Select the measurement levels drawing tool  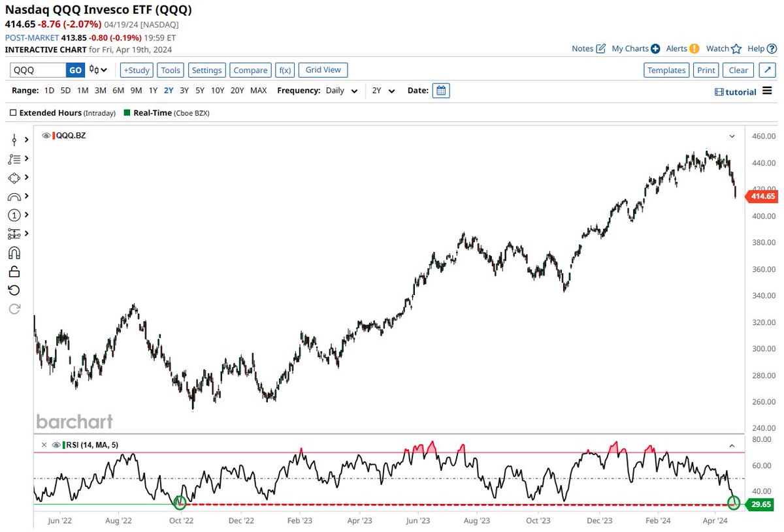point(14,234)
